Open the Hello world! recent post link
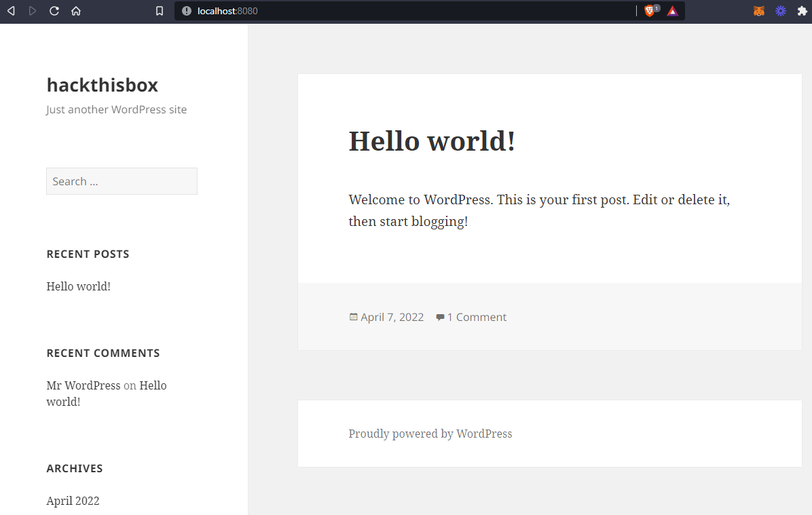Viewport: 812px width, 515px height. pyautogui.click(x=78, y=286)
